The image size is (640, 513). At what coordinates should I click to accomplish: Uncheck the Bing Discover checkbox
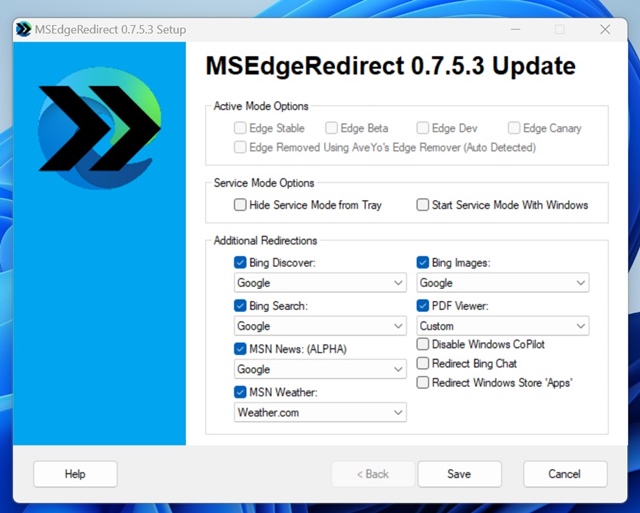tap(240, 262)
